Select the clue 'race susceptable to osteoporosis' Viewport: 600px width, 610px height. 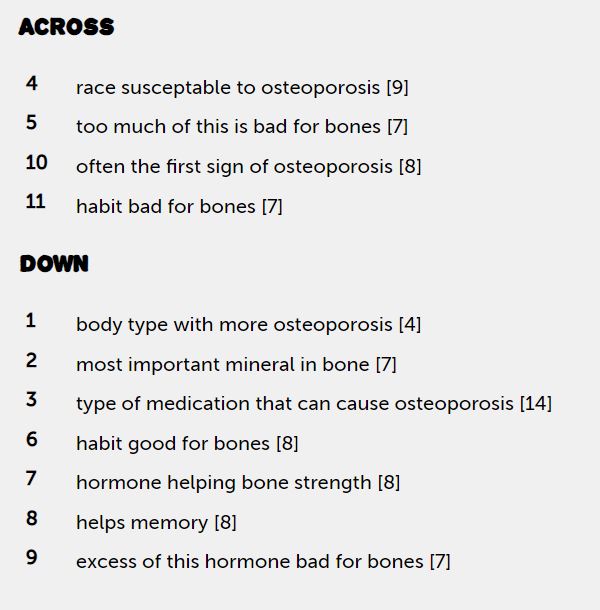coord(242,87)
